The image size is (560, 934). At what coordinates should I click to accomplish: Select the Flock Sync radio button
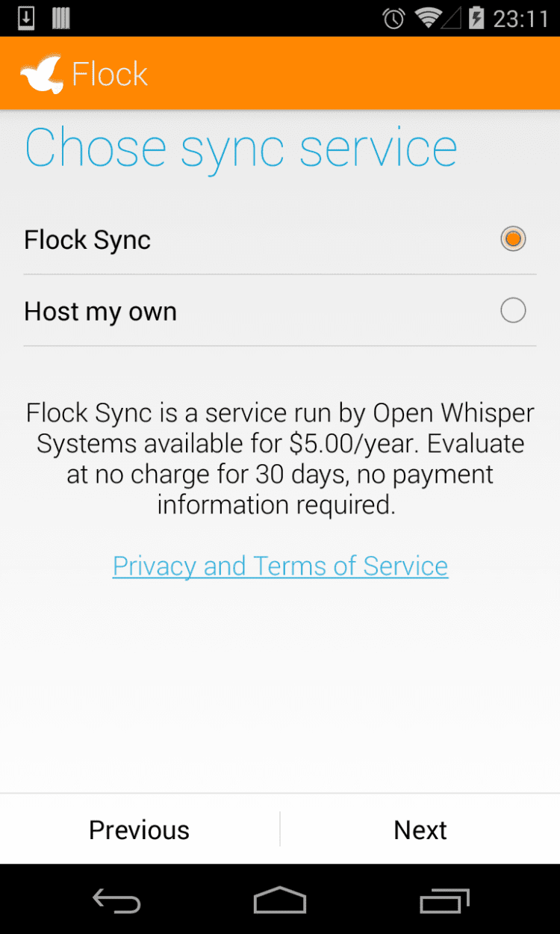(513, 239)
